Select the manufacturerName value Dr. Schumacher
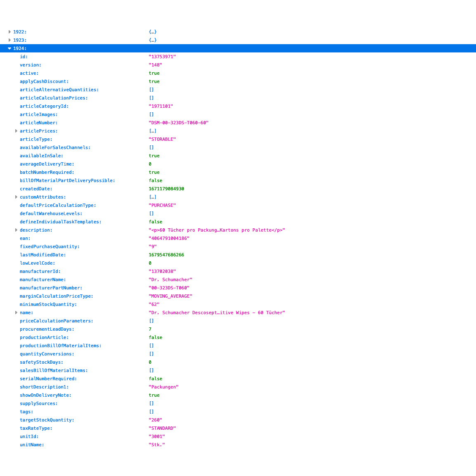 point(171,279)
